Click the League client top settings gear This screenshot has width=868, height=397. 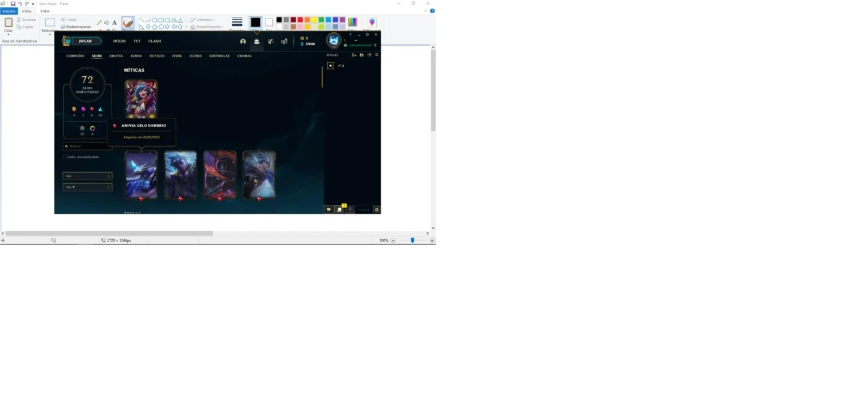pos(367,35)
